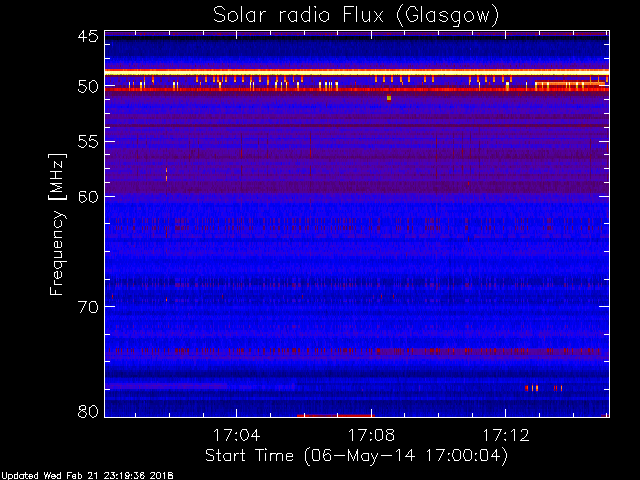Click the red line along 50 MHz
This screenshot has width=640, height=480.
click(357, 89)
